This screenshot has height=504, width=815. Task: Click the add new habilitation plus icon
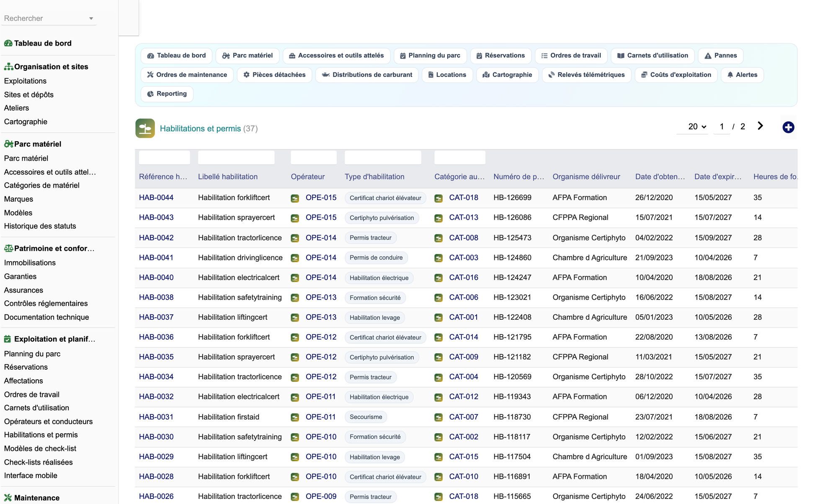coord(788,127)
